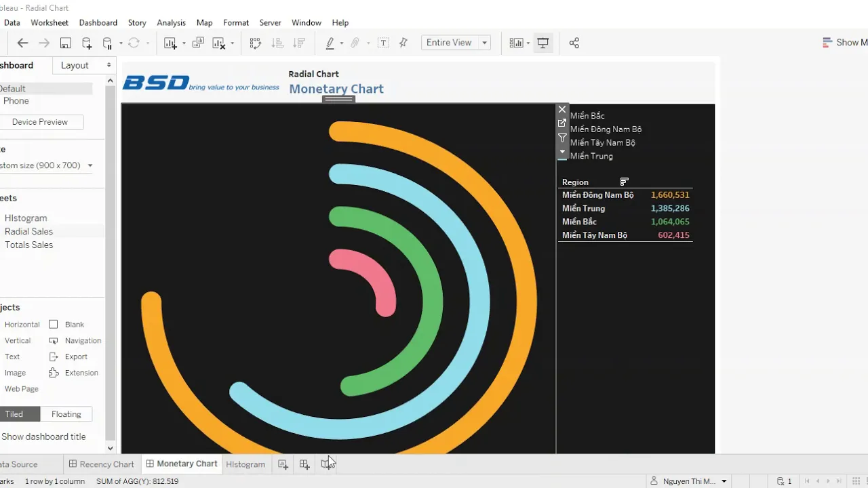
Task: Click the Swap Rows and Columns icon
Action: (x=256, y=43)
